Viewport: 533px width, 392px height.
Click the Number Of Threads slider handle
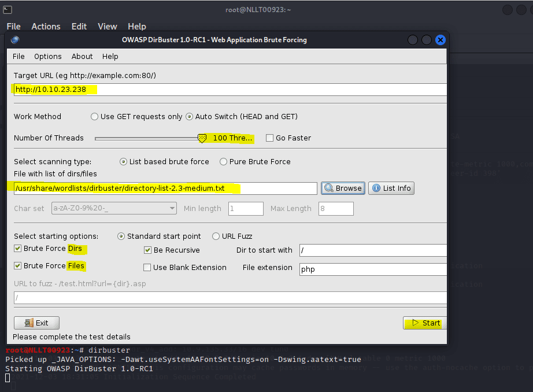click(x=202, y=138)
